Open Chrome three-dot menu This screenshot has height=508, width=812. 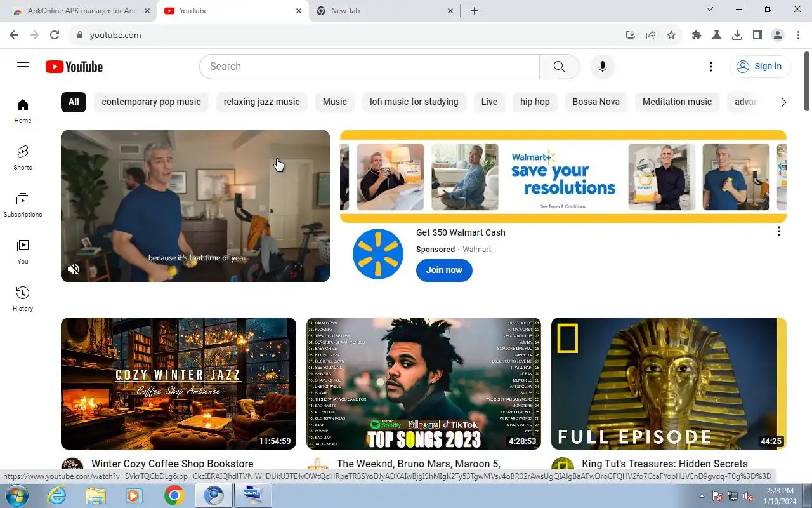click(x=799, y=35)
